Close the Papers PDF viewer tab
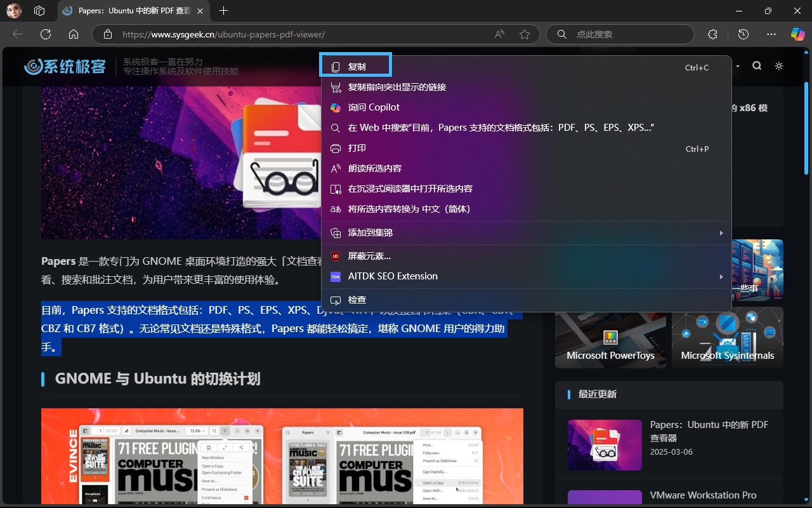 [x=200, y=11]
